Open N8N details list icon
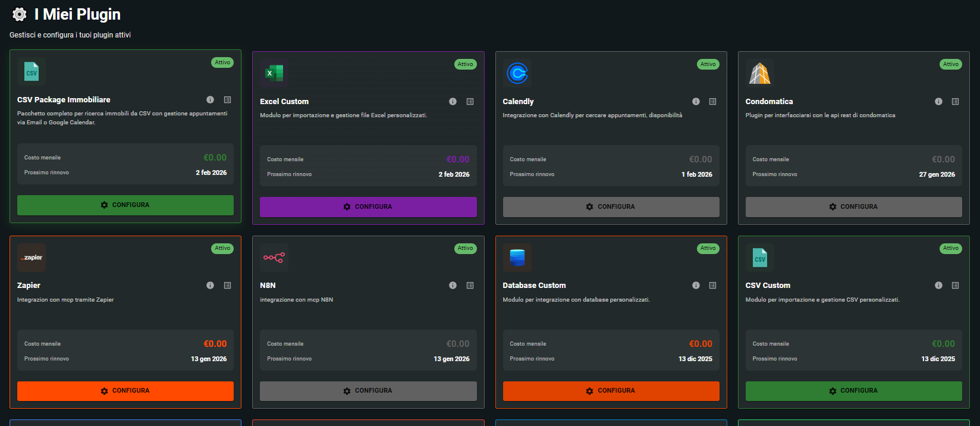The height and width of the screenshot is (426, 980). (470, 286)
